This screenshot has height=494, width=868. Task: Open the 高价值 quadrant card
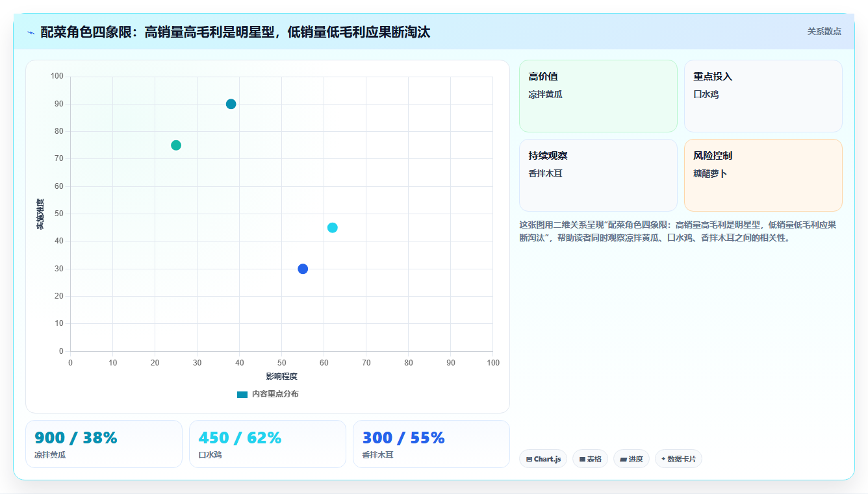point(598,96)
